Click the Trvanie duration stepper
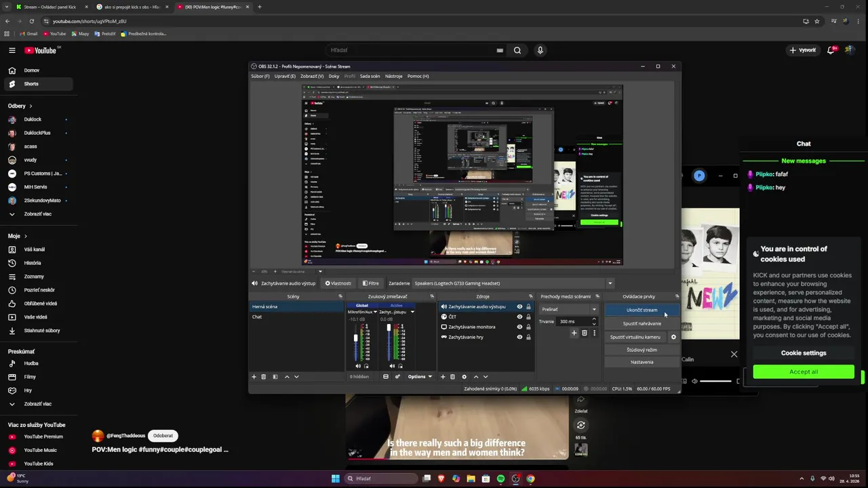The width and height of the screenshot is (868, 488). pyautogui.click(x=594, y=321)
